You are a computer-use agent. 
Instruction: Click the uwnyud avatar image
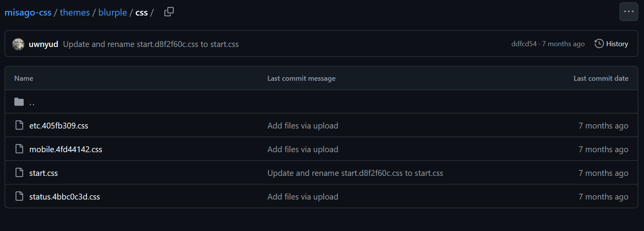[18, 44]
